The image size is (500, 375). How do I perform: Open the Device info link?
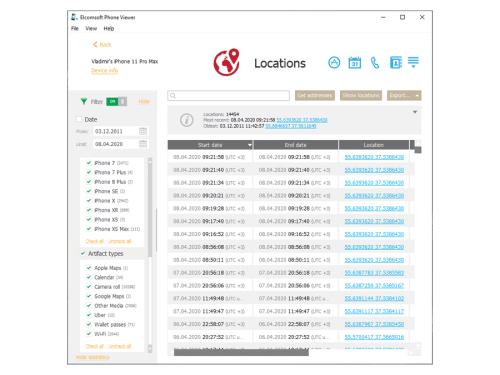[105, 70]
